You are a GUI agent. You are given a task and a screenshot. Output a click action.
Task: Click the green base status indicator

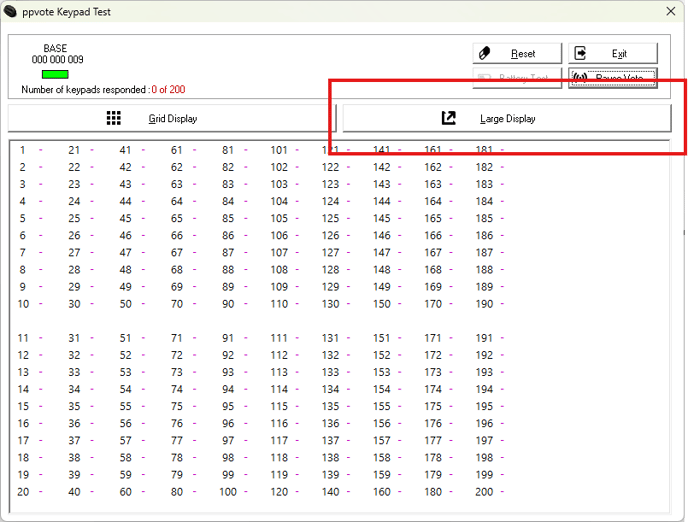[x=55, y=74]
